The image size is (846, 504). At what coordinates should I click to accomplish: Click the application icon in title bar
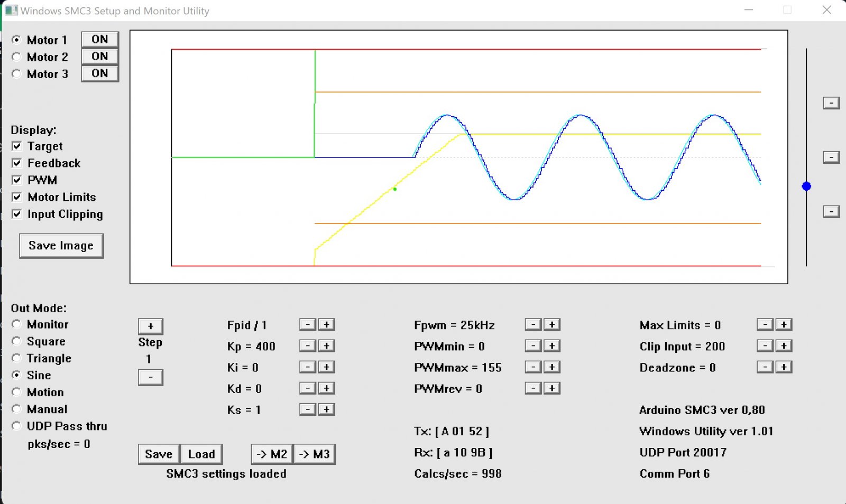pos(11,10)
